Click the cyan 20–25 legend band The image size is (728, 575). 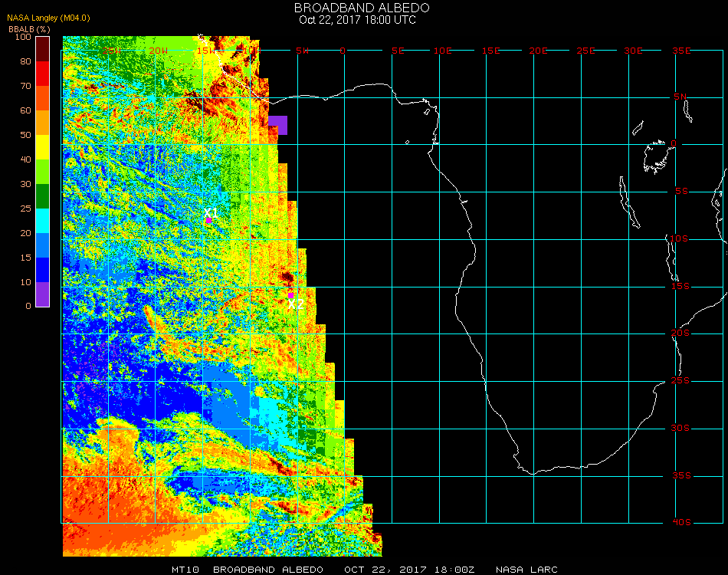click(42, 221)
